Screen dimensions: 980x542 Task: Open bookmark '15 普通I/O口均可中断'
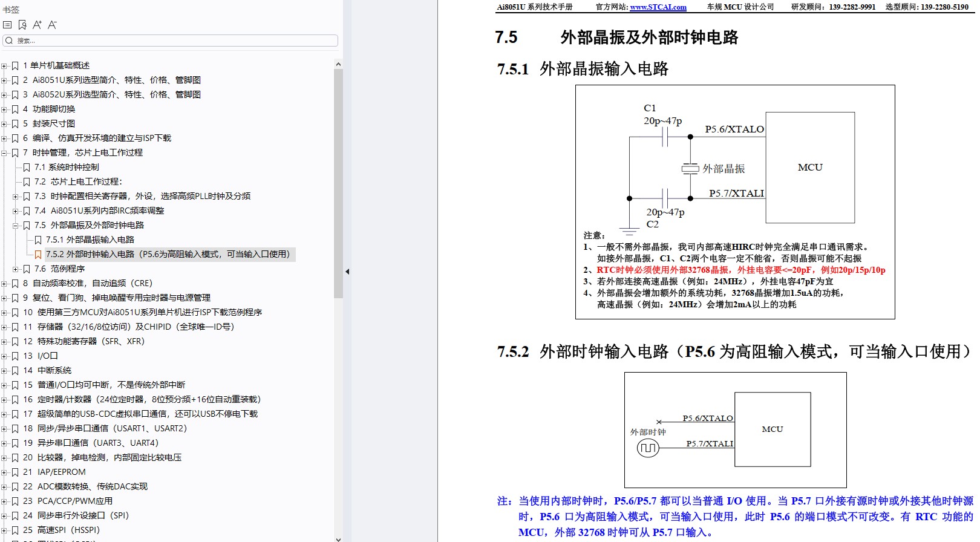[104, 385]
